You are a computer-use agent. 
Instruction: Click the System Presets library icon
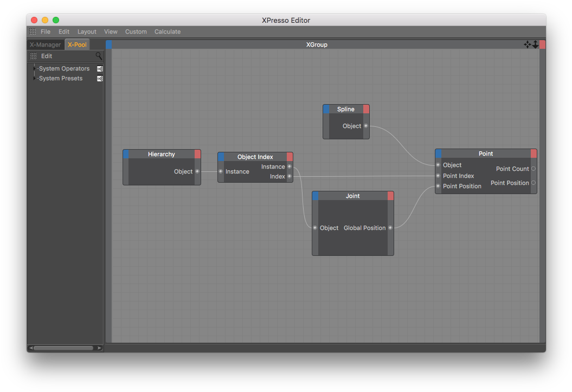click(x=100, y=79)
